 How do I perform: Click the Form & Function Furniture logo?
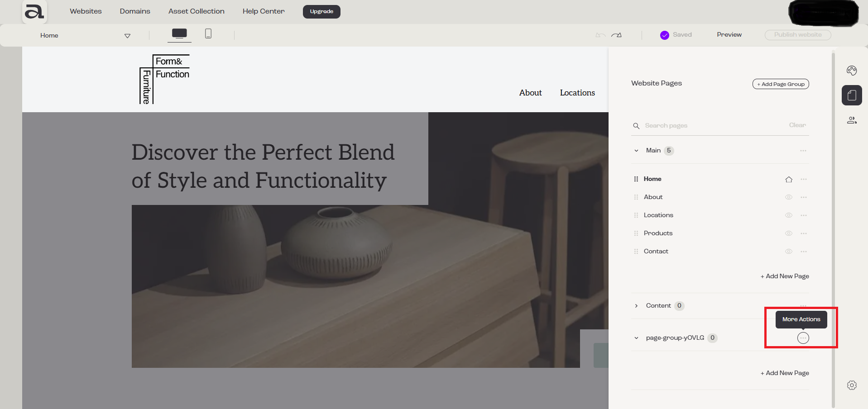[164, 79]
